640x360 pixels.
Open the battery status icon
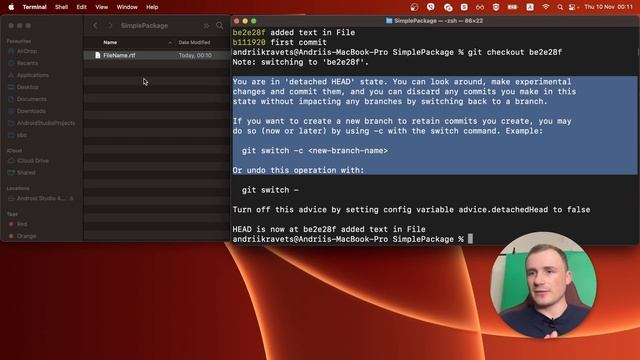click(x=512, y=7)
